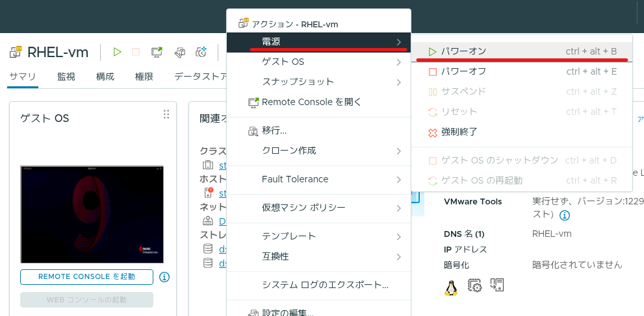
Task: Click the gear chip icon beside penguin
Action: 474,286
